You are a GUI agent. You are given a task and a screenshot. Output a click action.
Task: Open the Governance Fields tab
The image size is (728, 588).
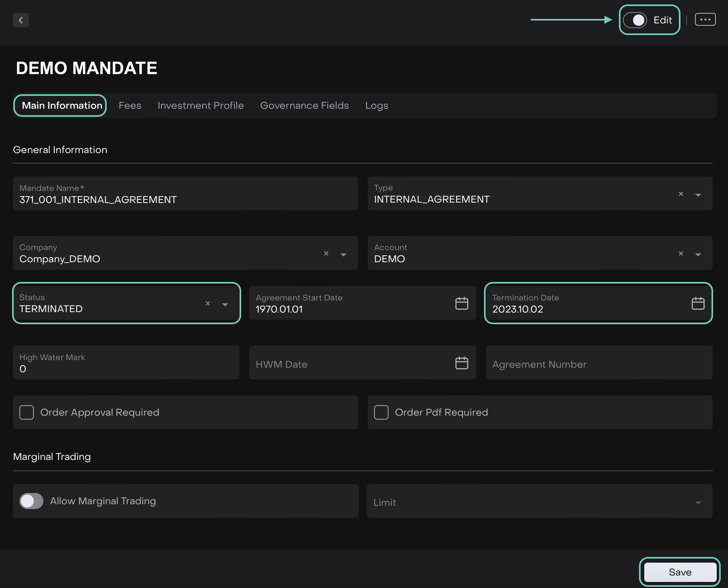[304, 106]
